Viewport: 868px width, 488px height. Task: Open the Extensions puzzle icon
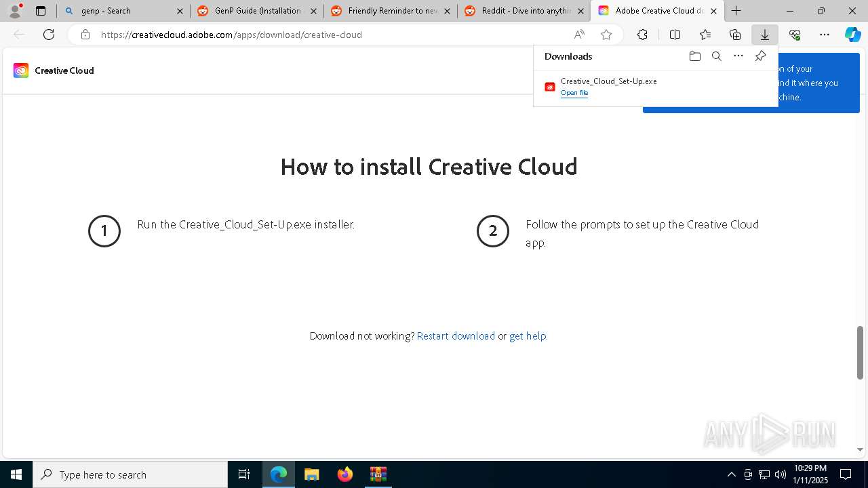[x=642, y=35]
